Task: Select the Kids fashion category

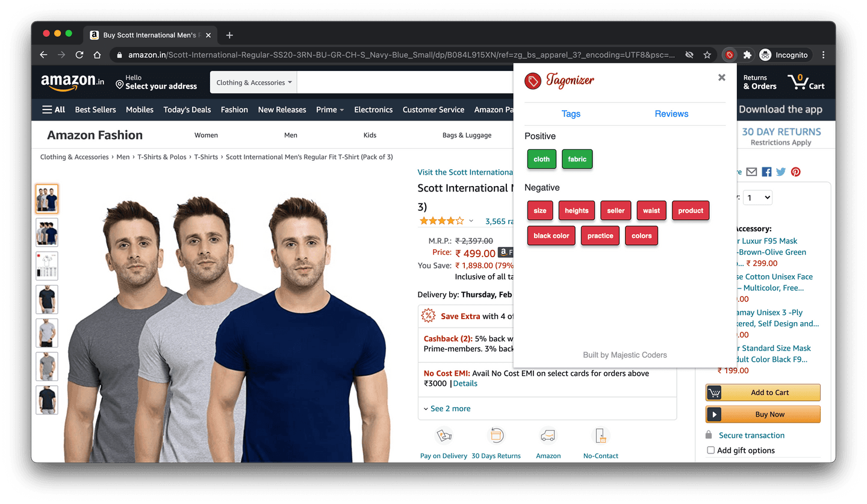Action: point(370,135)
